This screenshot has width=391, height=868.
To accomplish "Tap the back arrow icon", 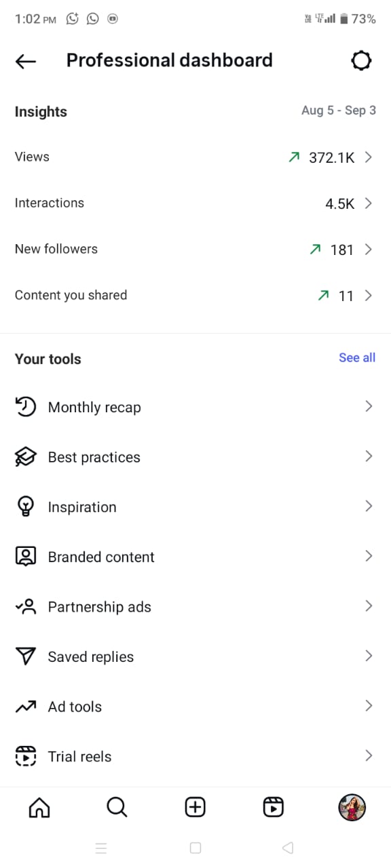I will point(25,61).
